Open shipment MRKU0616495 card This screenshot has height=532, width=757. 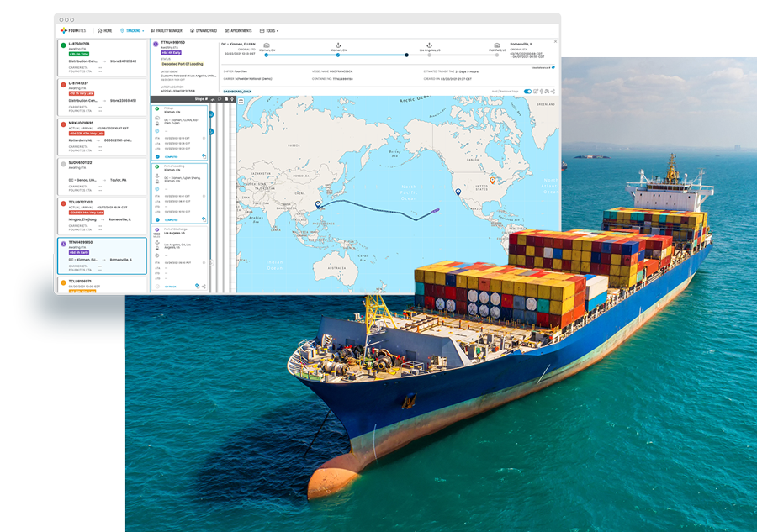pos(102,136)
